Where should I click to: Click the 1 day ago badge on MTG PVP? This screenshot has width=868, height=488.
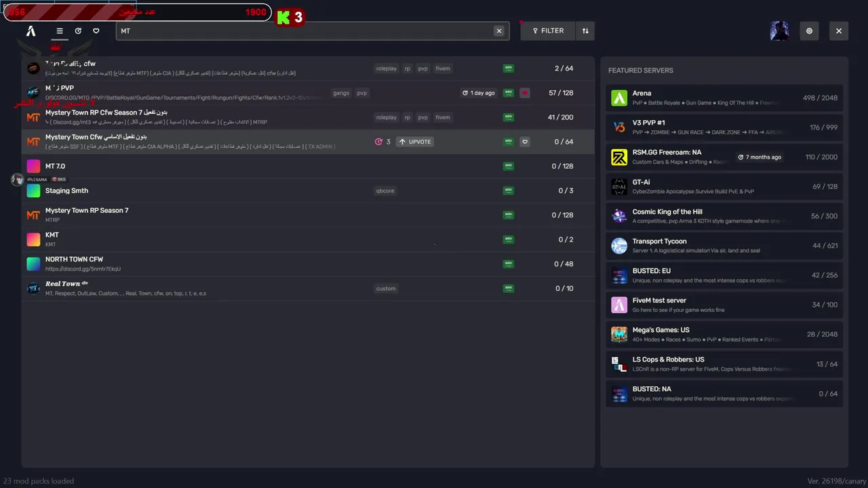(x=479, y=93)
